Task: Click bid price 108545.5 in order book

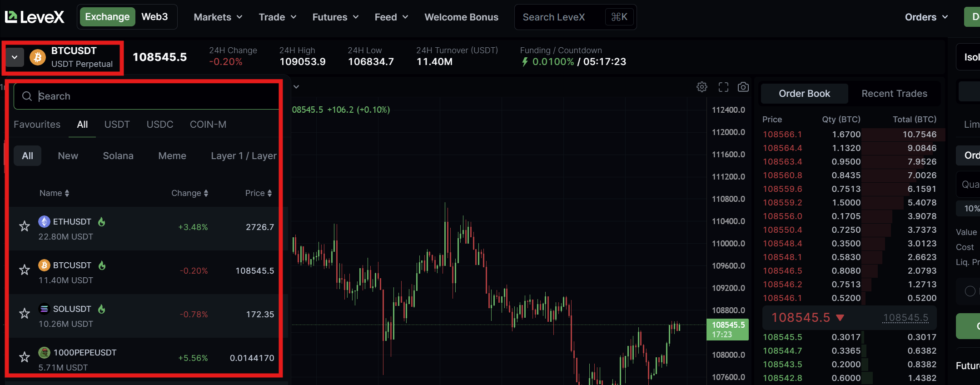Action: coord(782,337)
